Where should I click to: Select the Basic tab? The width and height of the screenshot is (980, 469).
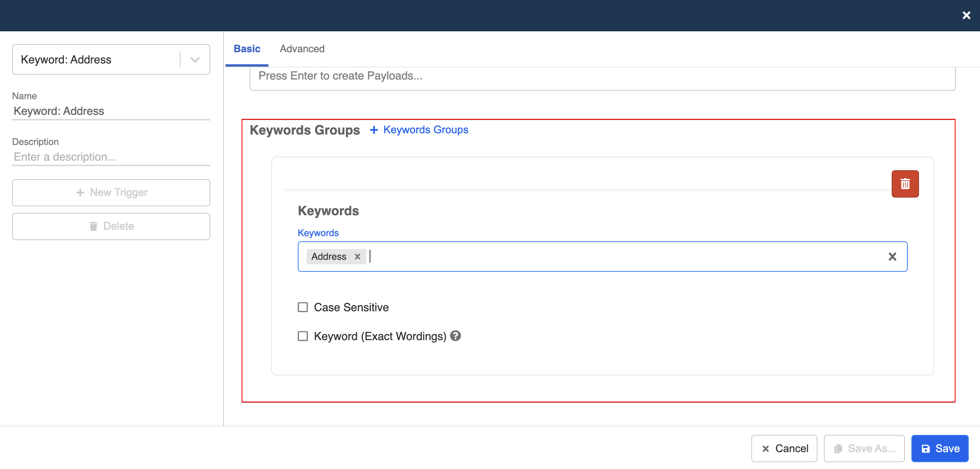point(247,49)
